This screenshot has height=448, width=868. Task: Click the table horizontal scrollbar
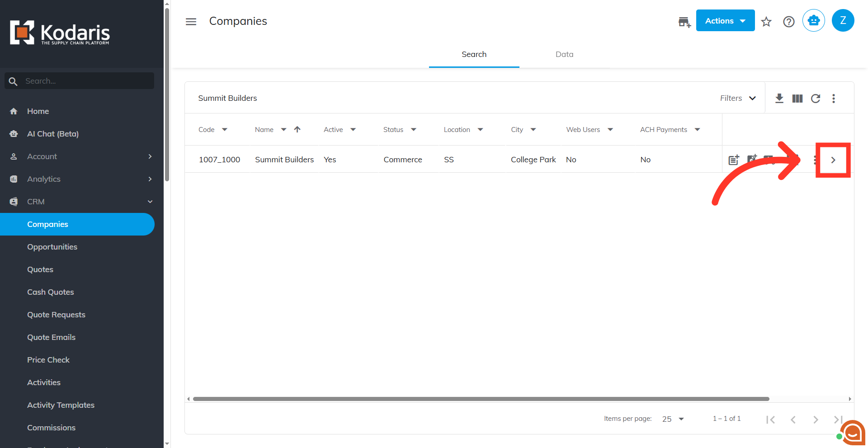coord(481,399)
